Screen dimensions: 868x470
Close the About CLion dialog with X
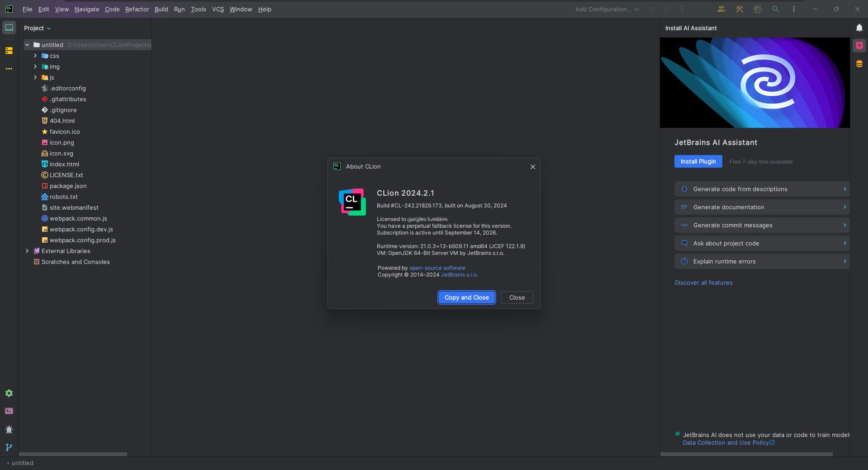point(533,167)
